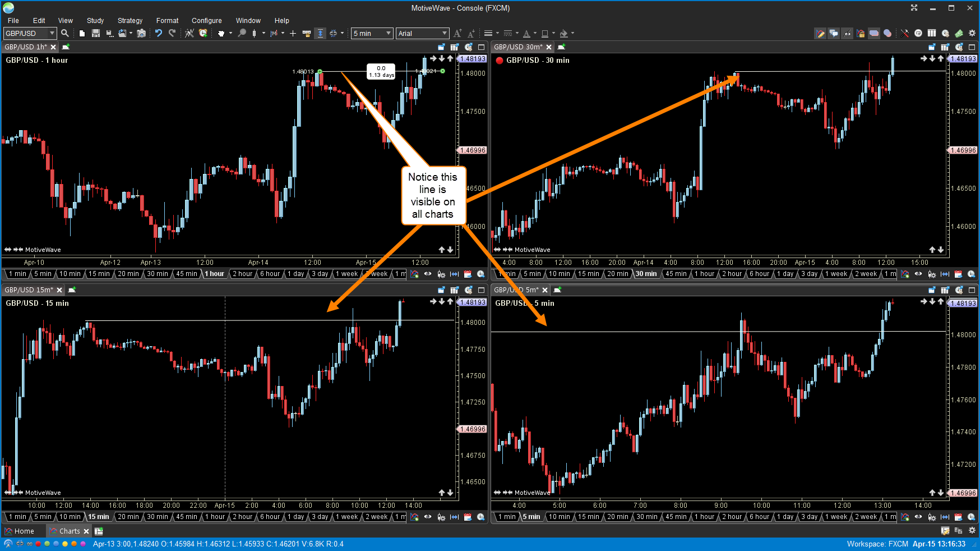Toggle eye icon below 15 min chart
Image resolution: width=980 pixels, height=551 pixels.
[428, 517]
